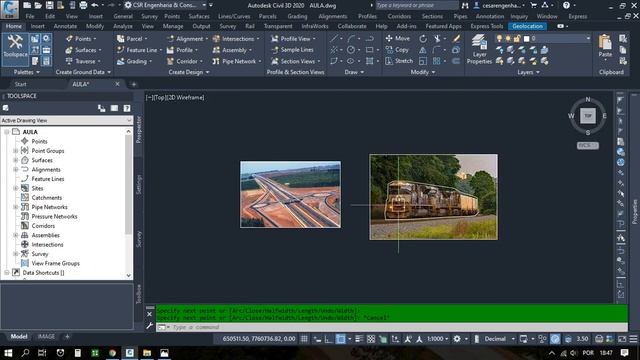Open Chrome from the taskbar

[112, 353]
